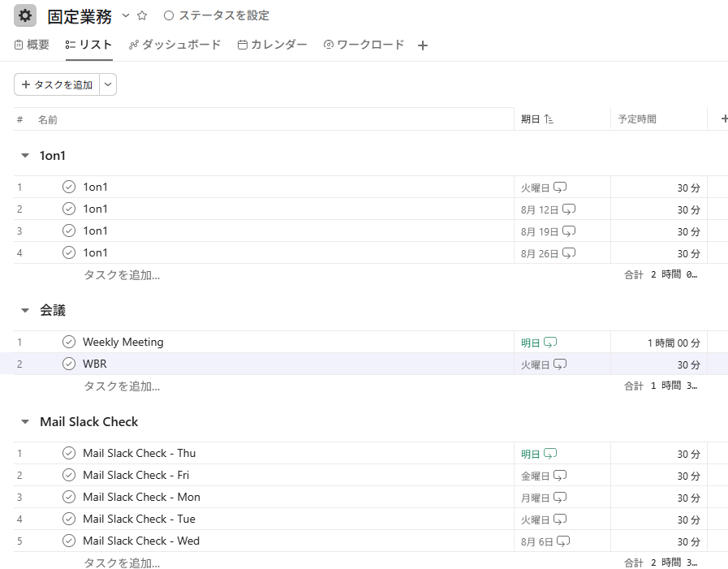Click the recurrence icon on Weekly Meeting's due date
Image resolution: width=728 pixels, height=569 pixels.
550,343
